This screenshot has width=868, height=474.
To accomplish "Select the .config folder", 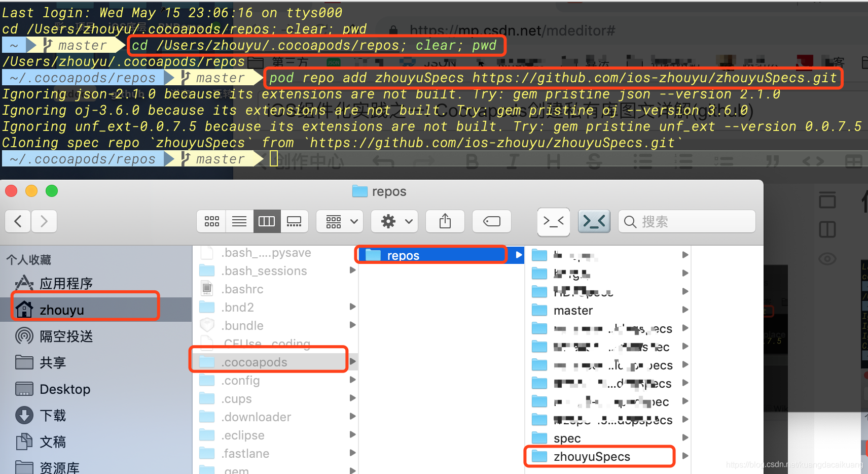I will click(275, 381).
